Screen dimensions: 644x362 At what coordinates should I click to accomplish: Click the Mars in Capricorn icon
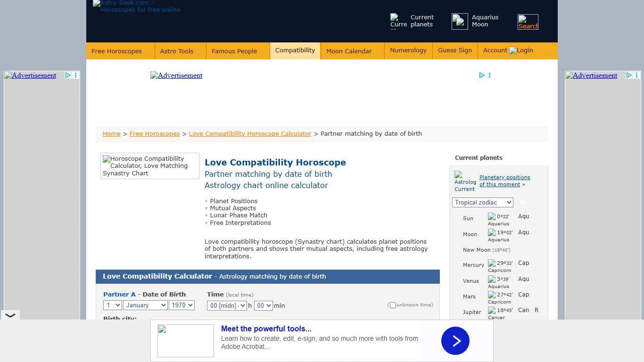[x=491, y=295]
